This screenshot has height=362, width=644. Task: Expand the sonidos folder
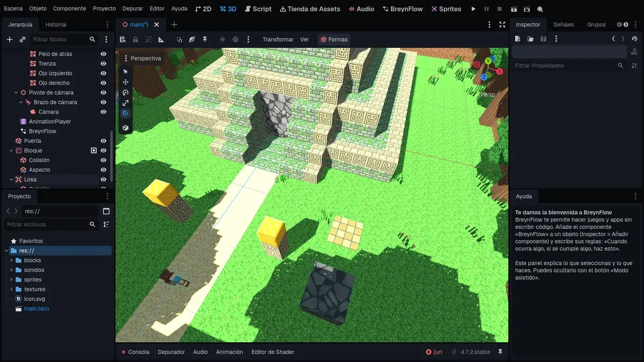[x=11, y=270]
